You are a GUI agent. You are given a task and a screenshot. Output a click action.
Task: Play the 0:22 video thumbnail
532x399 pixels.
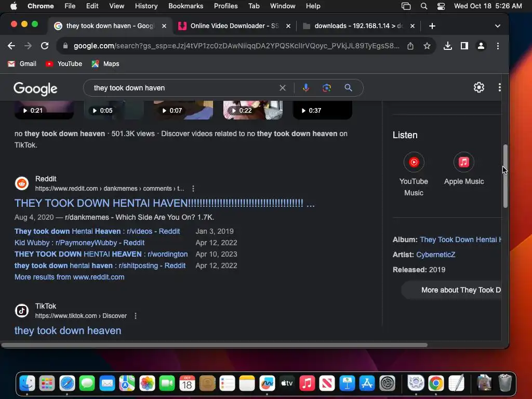coord(253,110)
